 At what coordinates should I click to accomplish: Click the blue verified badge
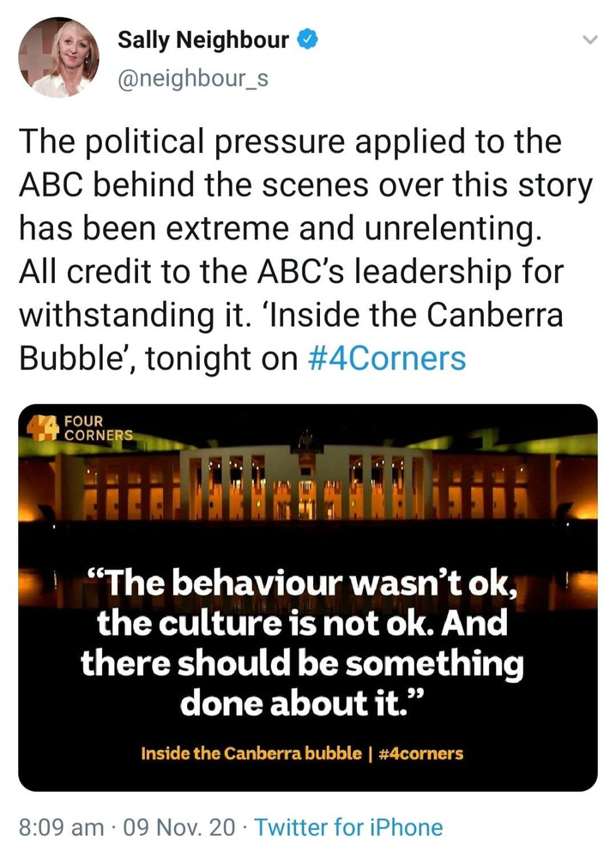[307, 40]
